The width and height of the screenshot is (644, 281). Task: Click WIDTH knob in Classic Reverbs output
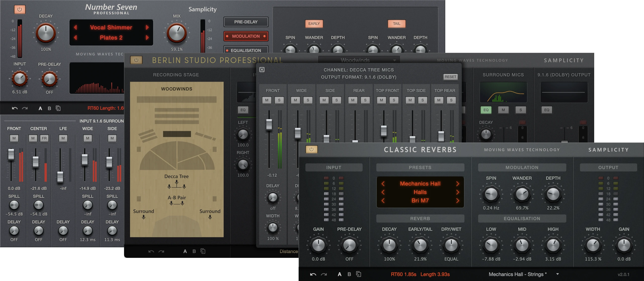593,245
